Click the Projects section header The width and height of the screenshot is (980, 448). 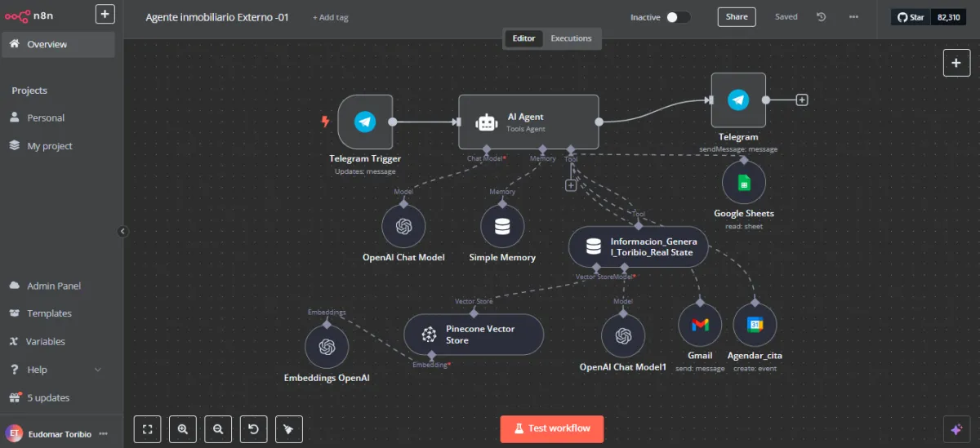click(x=29, y=91)
